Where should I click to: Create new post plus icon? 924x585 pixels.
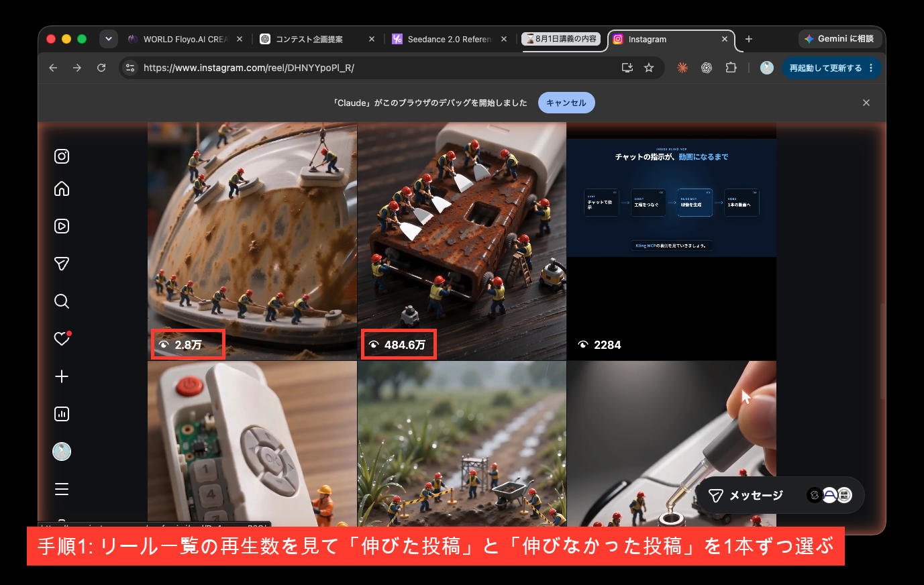62,376
